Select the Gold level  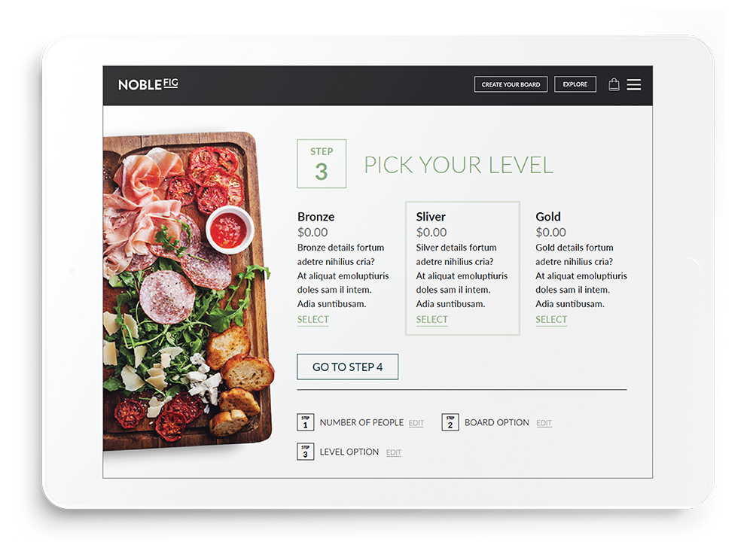[x=551, y=320]
